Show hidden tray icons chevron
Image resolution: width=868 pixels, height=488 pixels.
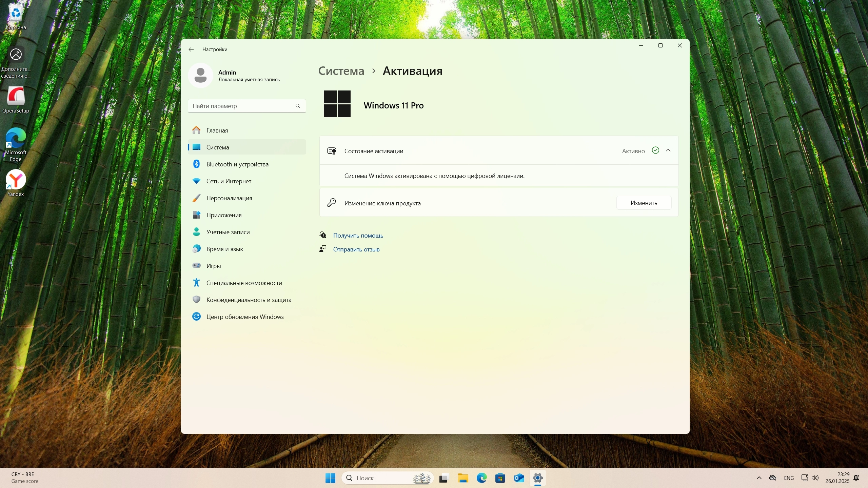point(759,478)
